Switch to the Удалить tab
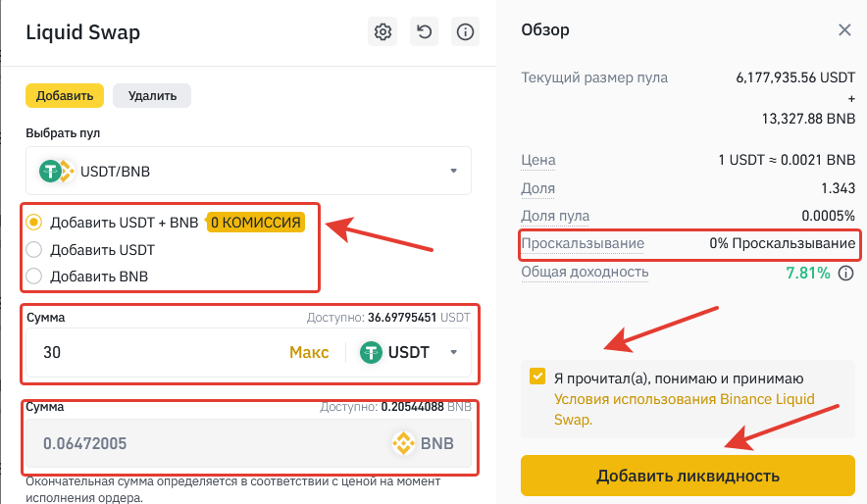The image size is (867, 504). tap(152, 96)
